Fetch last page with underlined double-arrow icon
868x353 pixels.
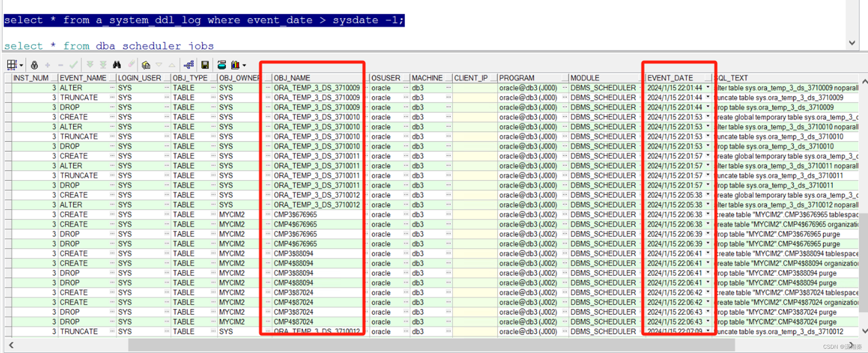point(103,65)
